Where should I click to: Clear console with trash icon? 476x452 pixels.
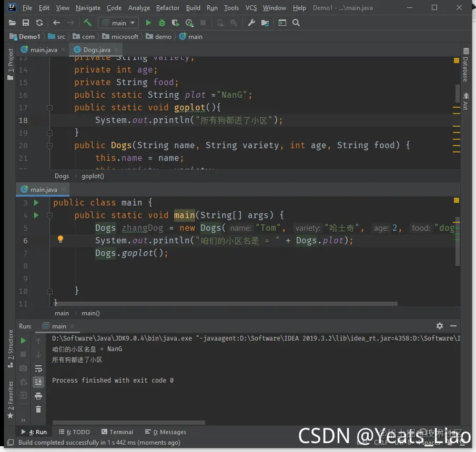[38, 409]
